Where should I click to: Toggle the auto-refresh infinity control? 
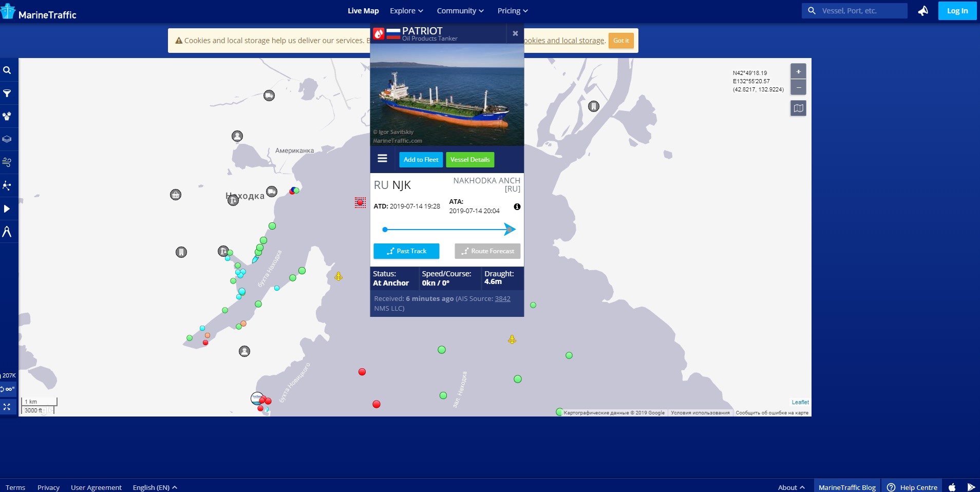click(x=8, y=389)
